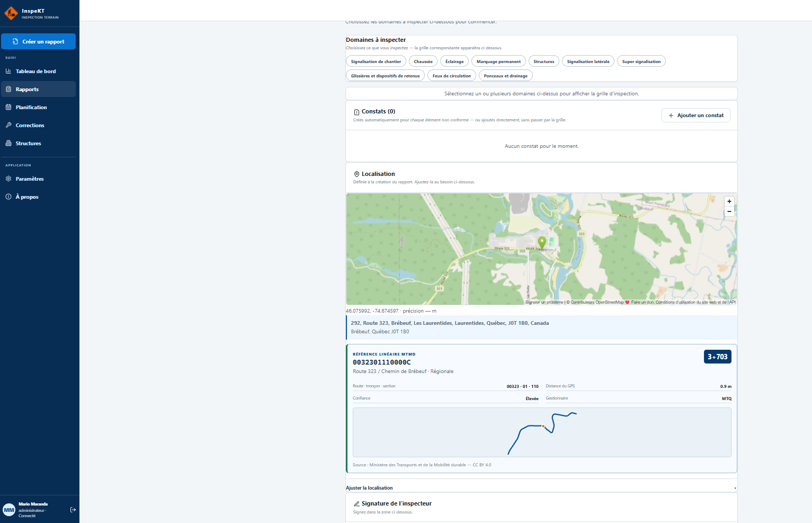
Task: Open Corrections in the sidebar
Action: [x=38, y=125]
